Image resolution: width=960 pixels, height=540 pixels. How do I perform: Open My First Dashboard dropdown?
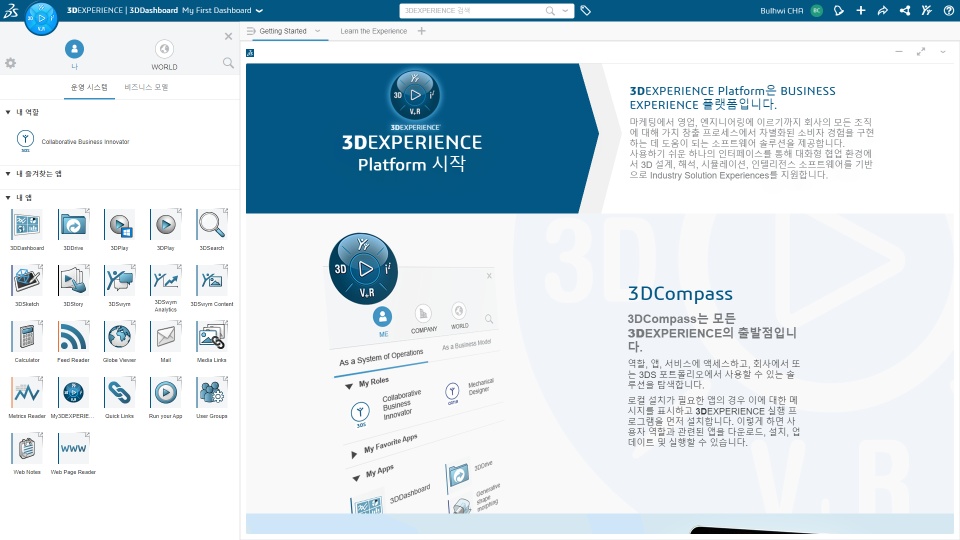259,10
